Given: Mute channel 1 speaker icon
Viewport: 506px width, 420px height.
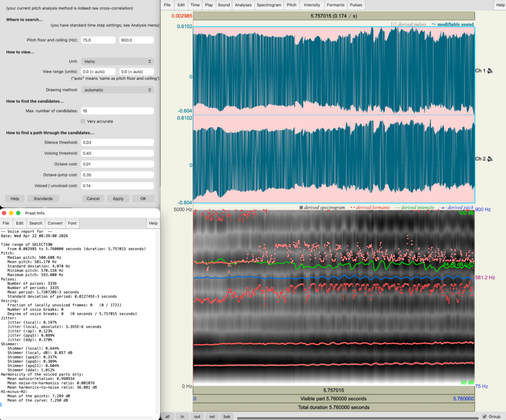Looking at the screenshot, I should [490, 71].
